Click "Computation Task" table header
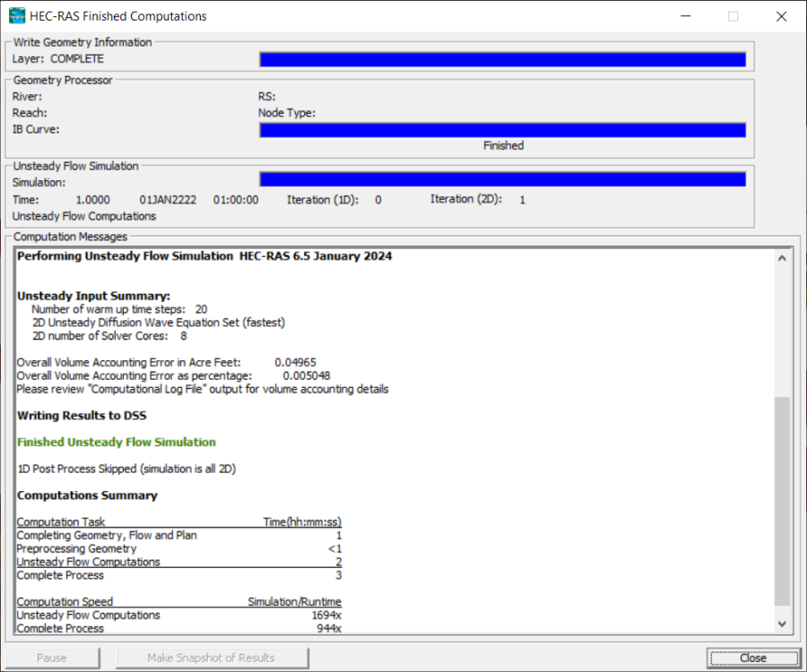 tap(61, 521)
